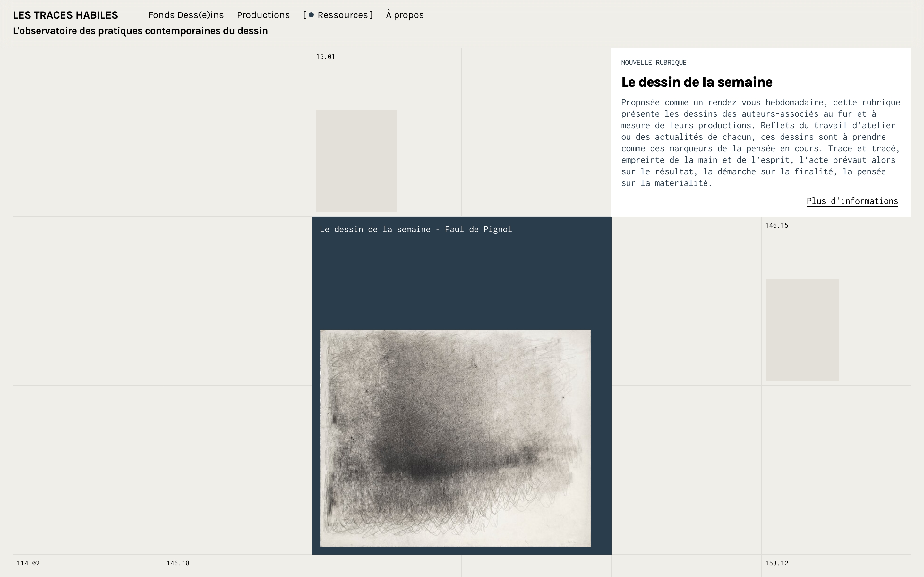Screen dimensions: 924x577
Task: Click the Paul de Pignol charcoal drawing
Action: (455, 438)
